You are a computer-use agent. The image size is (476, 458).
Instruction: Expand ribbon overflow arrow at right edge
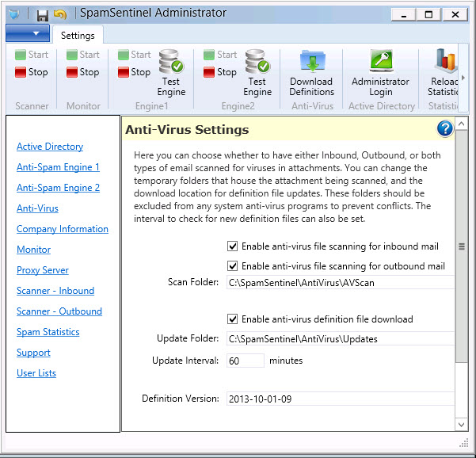(463, 78)
